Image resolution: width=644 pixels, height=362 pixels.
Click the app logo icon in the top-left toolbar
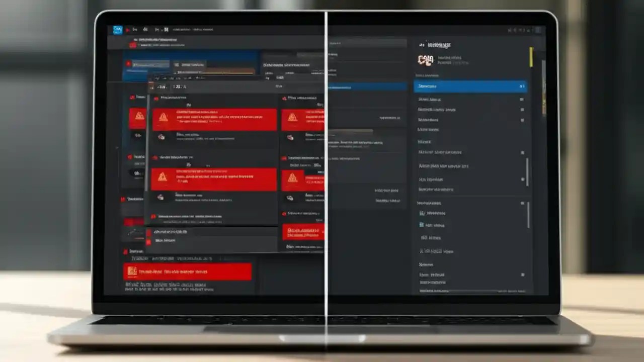point(117,30)
